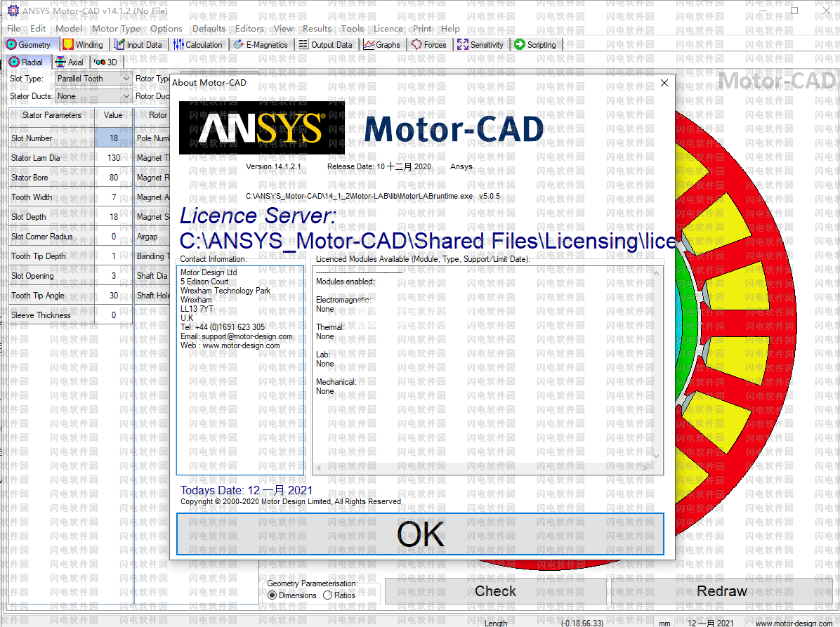The height and width of the screenshot is (627, 840).
Task: Open the E-Magnetics tab
Action: pos(261,44)
